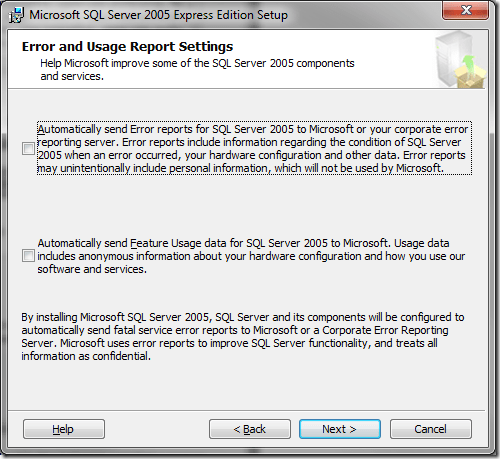The height and width of the screenshot is (459, 500).
Task: Click the "Automatically send Feature Usage data" label text
Action: (251, 256)
